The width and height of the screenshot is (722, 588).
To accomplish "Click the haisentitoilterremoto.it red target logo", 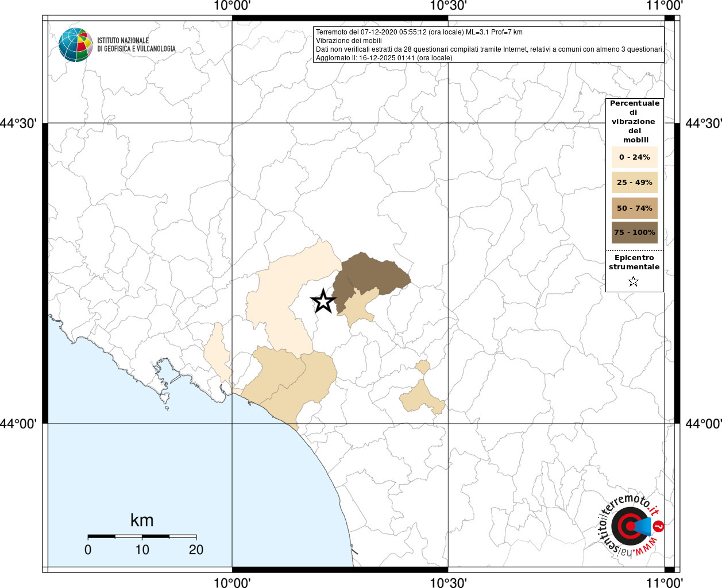I will click(630, 526).
